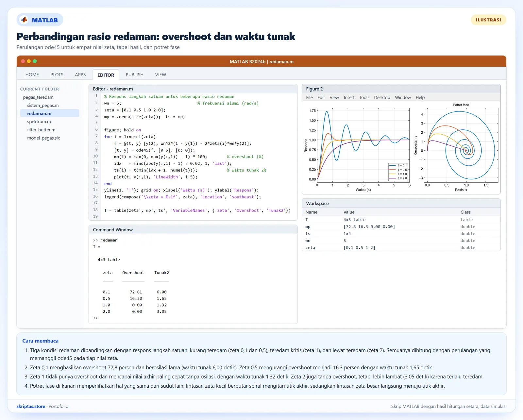
Task: Open the Figure 2 View menu
Action: pyautogui.click(x=334, y=97)
